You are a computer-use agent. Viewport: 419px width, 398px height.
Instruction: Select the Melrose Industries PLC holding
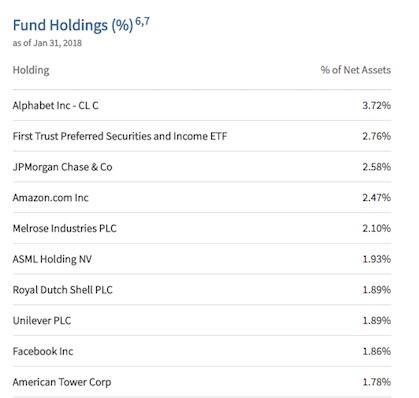pyautogui.click(x=65, y=228)
